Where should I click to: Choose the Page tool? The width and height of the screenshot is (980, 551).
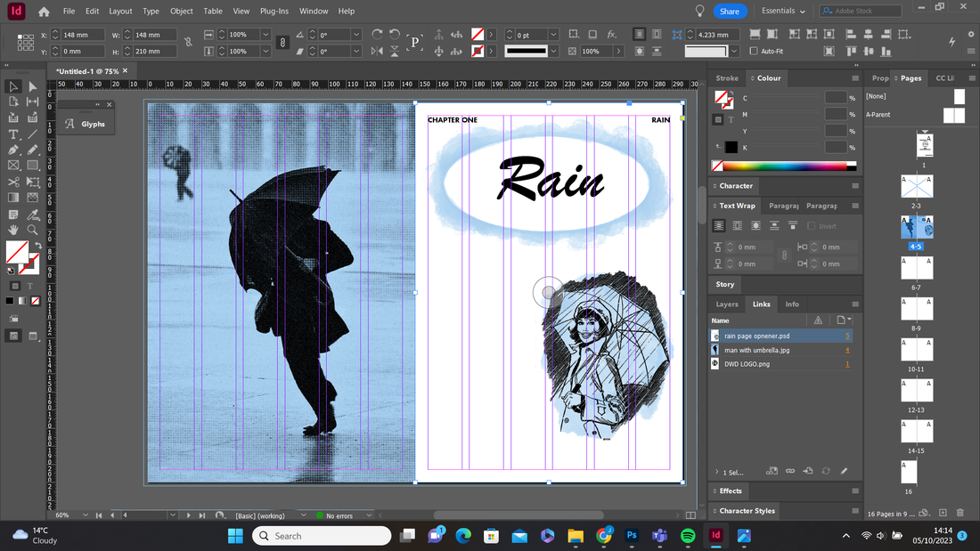(13, 101)
